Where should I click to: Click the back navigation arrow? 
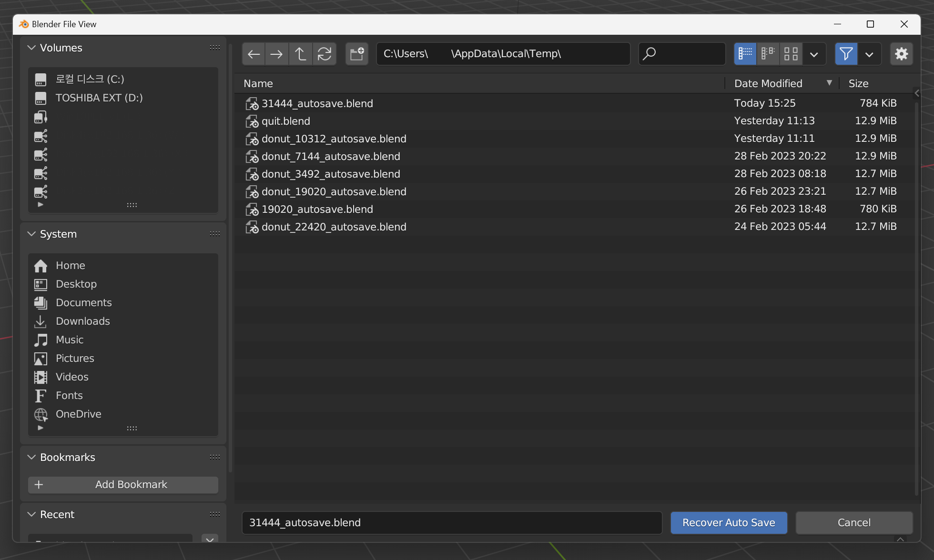[254, 54]
